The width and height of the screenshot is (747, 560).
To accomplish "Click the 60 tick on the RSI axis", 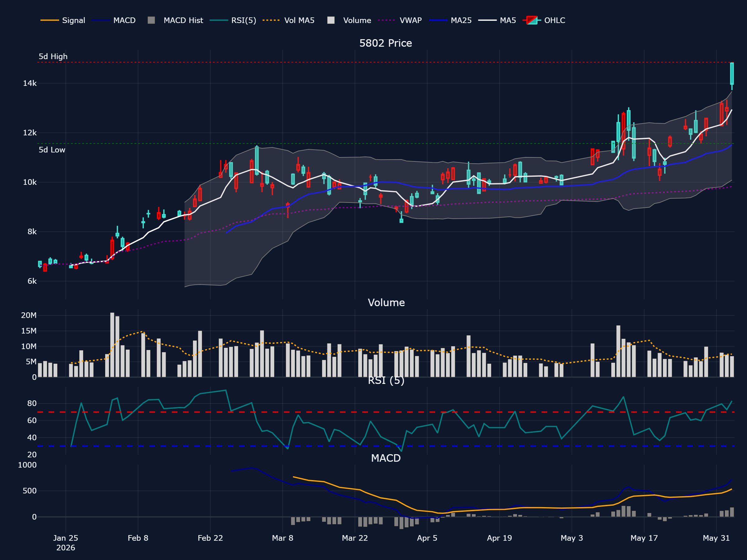I will coord(32,420).
